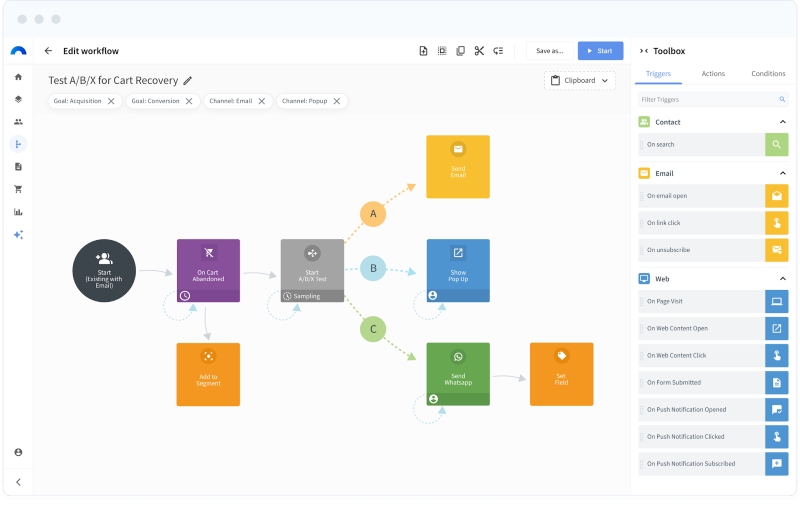This screenshot has width=800, height=508.
Task: Click the back arrow beside Edit workflow
Action: (48, 51)
